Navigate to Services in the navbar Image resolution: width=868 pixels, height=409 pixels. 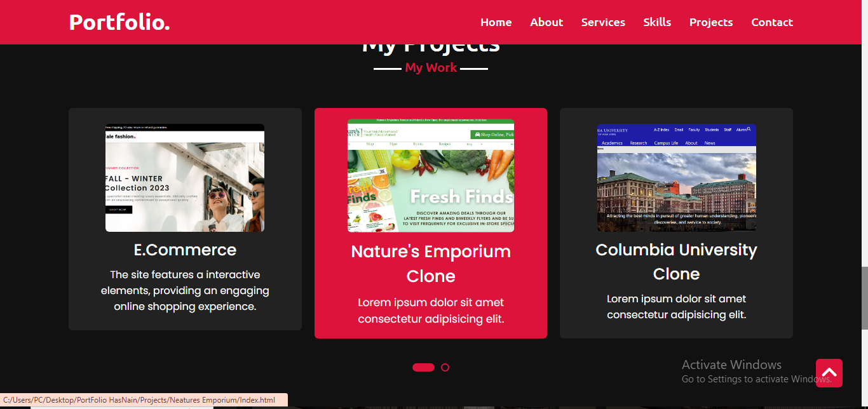click(x=603, y=22)
